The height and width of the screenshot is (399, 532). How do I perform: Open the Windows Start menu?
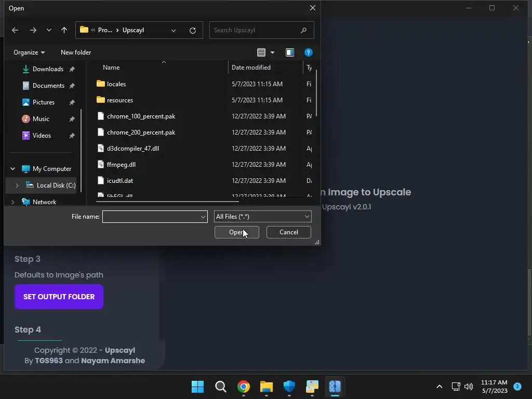click(x=197, y=387)
